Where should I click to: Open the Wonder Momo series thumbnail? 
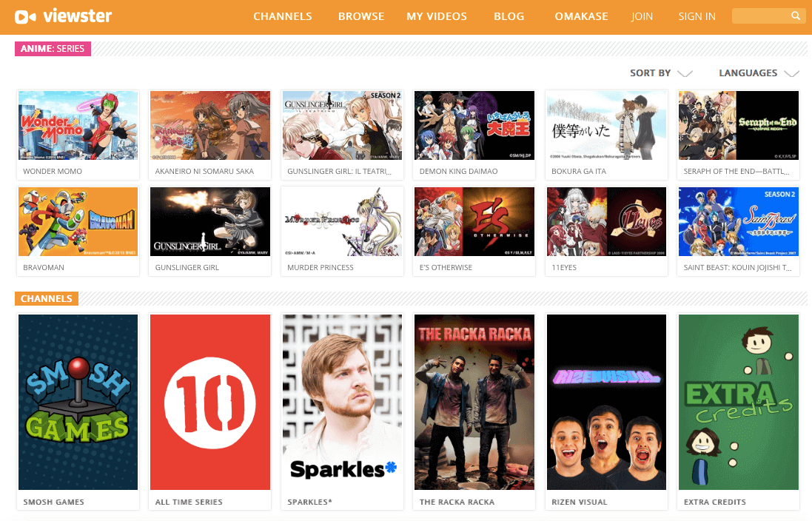[78, 125]
